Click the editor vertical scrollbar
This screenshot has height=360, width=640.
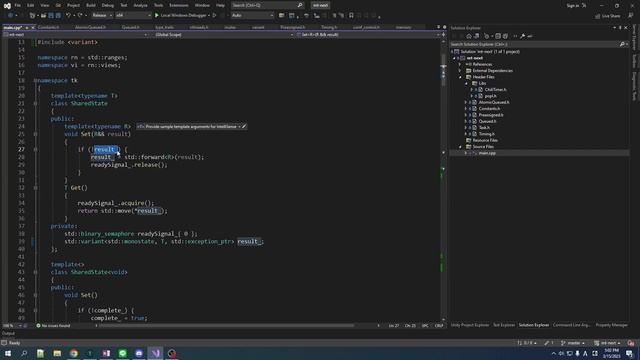tap(443, 180)
